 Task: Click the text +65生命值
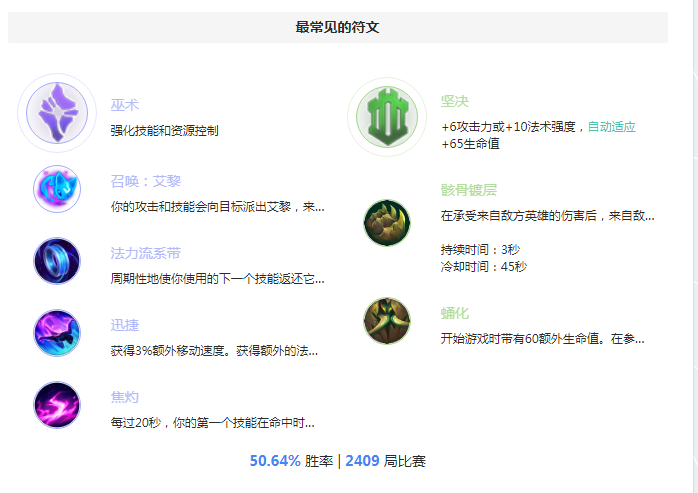470,144
